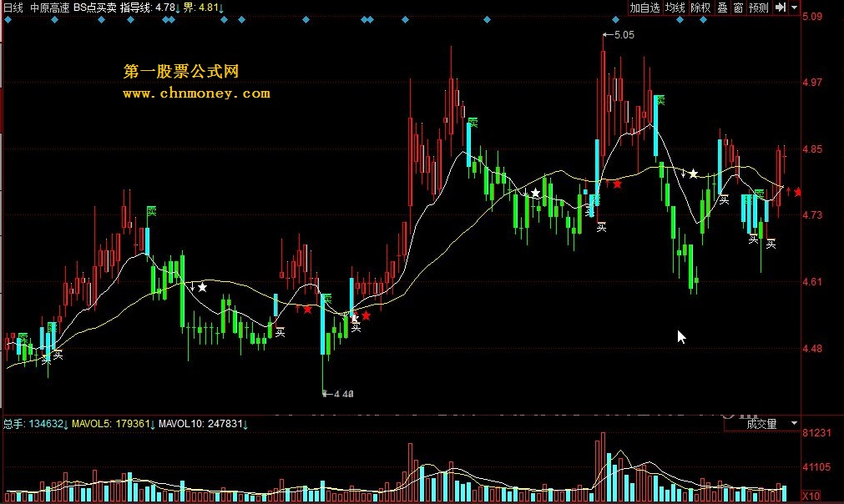This screenshot has height=504, width=844.
Task: Toggle the 均线 moving average lines
Action: click(x=675, y=8)
